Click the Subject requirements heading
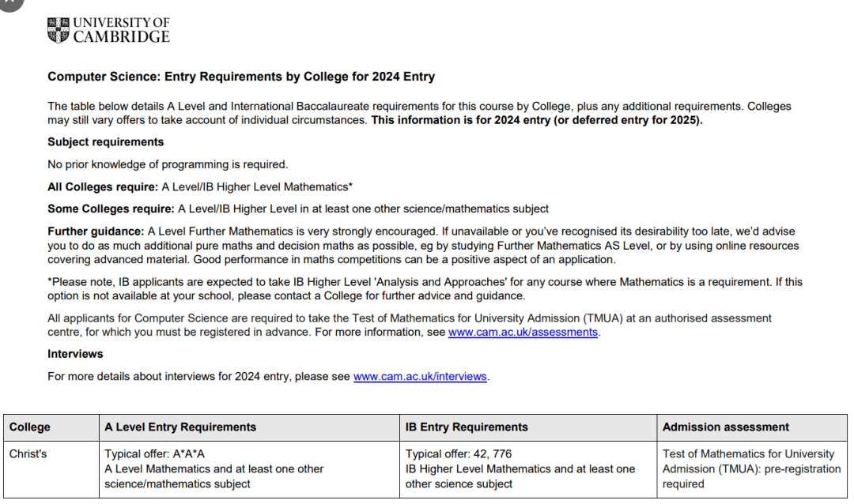Image resolution: width=854 pixels, height=504 pixels. [106, 142]
